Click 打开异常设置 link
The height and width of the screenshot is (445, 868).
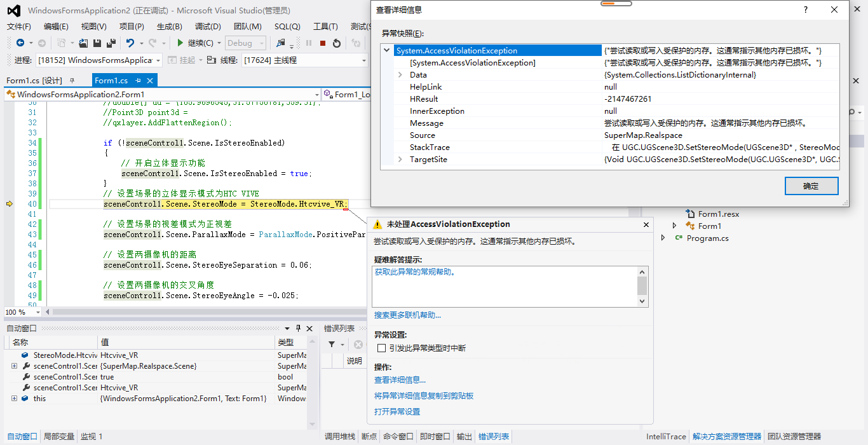click(x=397, y=412)
